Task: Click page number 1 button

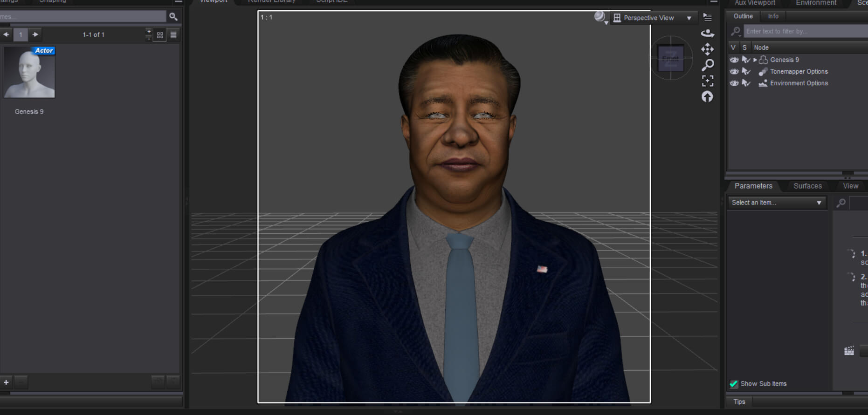Action: [21, 34]
